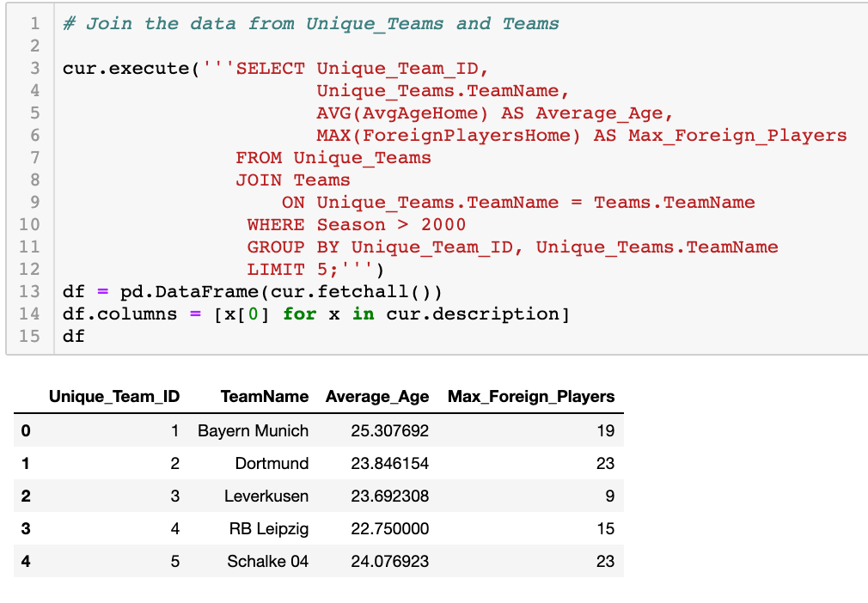Click row index 0 in the dataframe
The image size is (868, 603).
coord(26,431)
